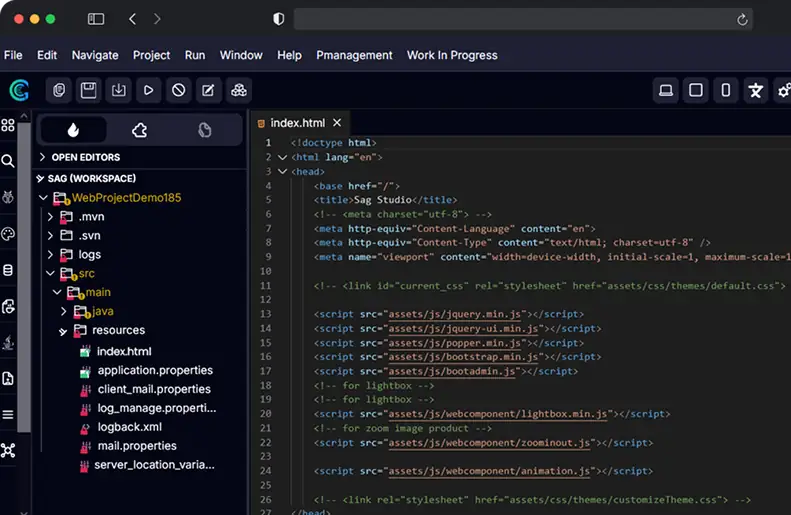791x515 pixels.
Task: Open the Pmanagement menu
Action: pos(354,55)
